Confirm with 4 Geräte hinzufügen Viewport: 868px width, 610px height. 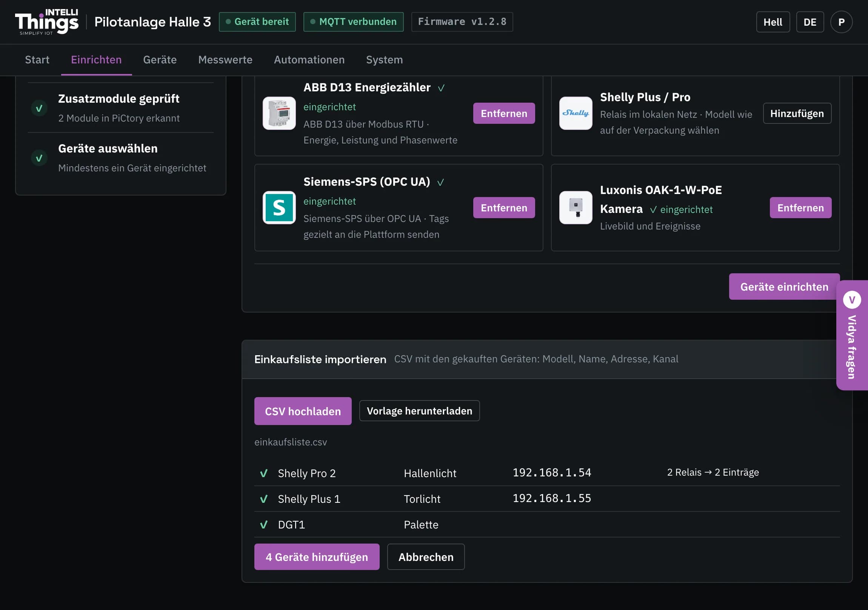(317, 557)
